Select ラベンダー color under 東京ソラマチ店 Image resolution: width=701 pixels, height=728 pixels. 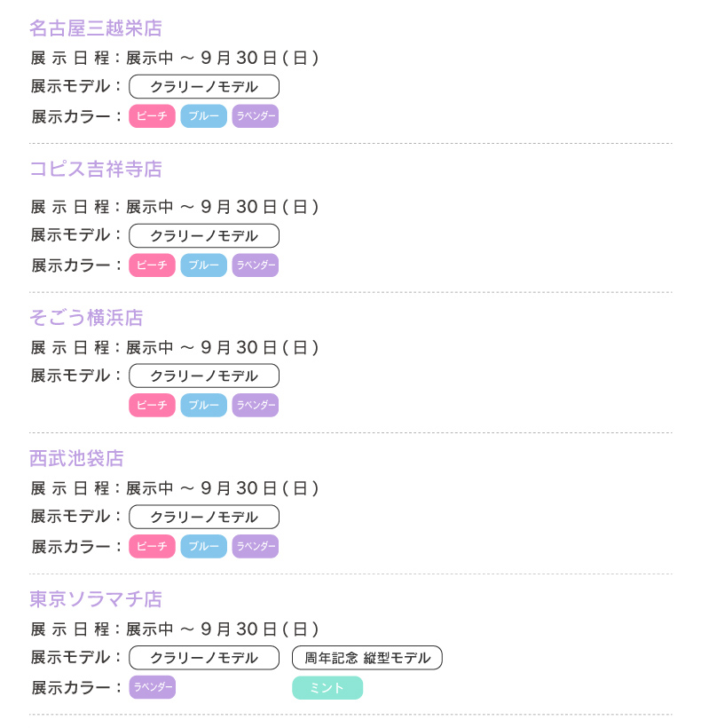(x=152, y=687)
